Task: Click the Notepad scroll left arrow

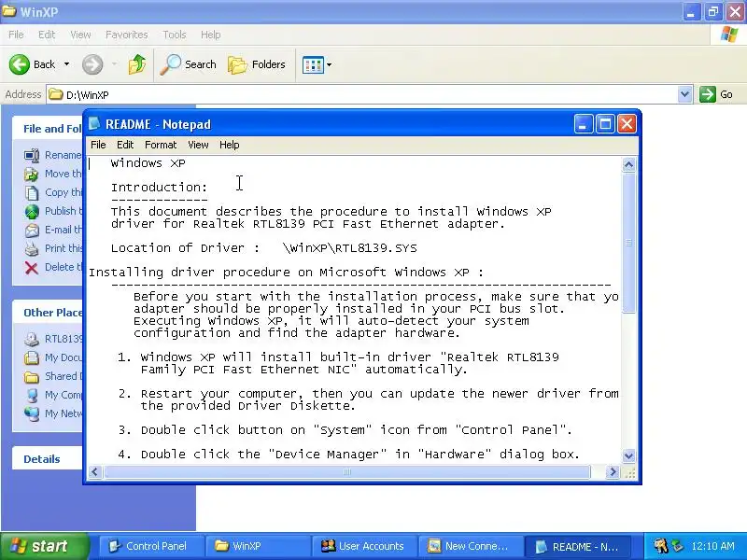Action: [94, 472]
